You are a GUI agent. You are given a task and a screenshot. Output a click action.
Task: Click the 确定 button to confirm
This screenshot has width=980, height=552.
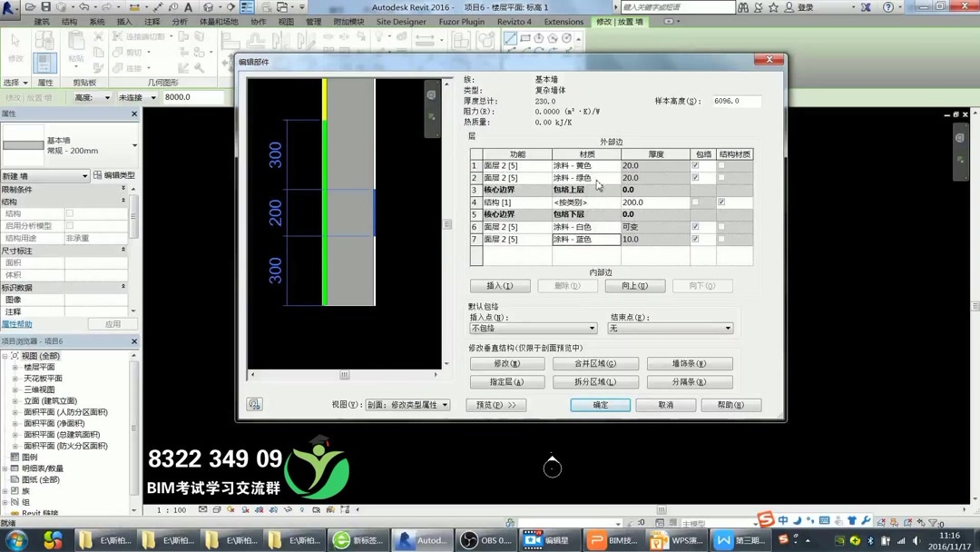coord(601,405)
